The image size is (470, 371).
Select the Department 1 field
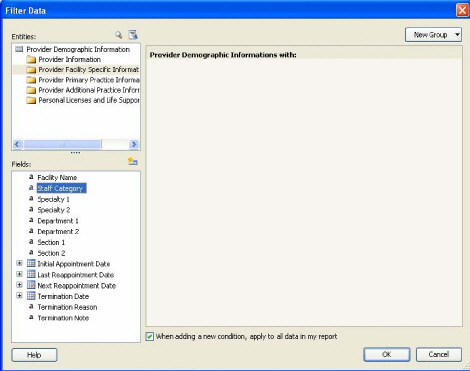pyautogui.click(x=58, y=221)
